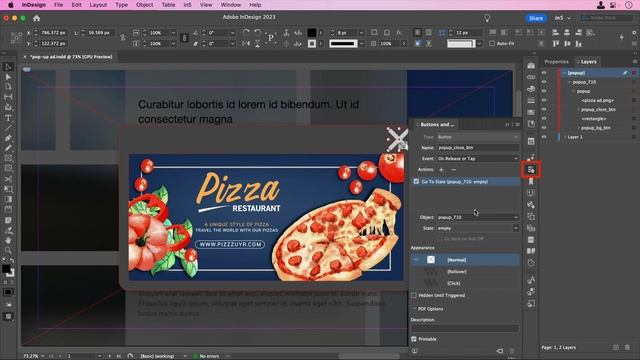Open the in5 workspace switcher dropdown
640x360 pixels.
562,18
